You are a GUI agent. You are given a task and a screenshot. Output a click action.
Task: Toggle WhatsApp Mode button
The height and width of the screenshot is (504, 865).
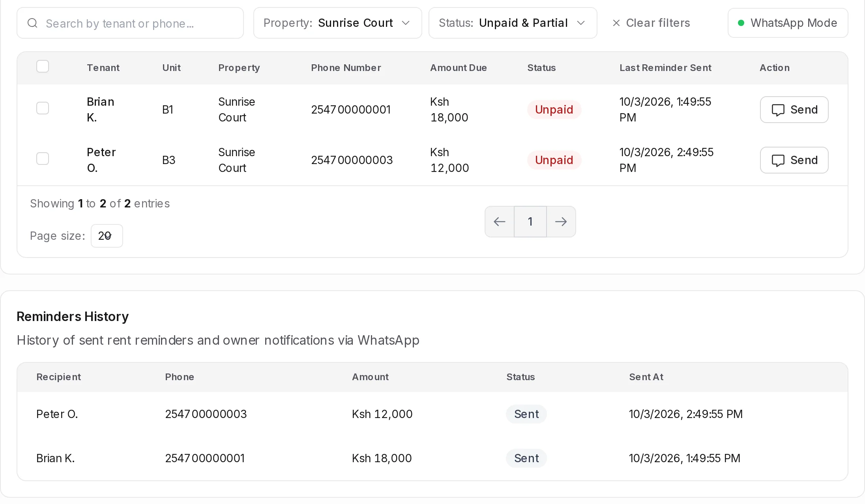coord(788,23)
